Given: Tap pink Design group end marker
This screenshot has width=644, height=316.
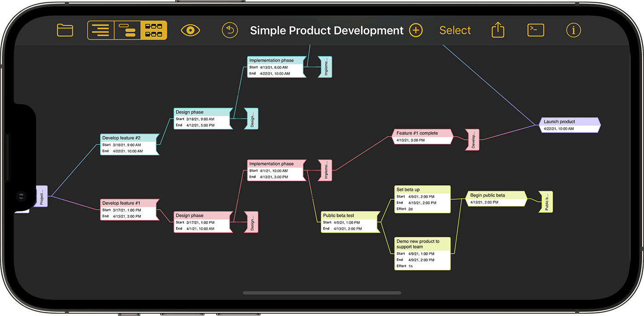Looking at the screenshot, I should coord(252,222).
